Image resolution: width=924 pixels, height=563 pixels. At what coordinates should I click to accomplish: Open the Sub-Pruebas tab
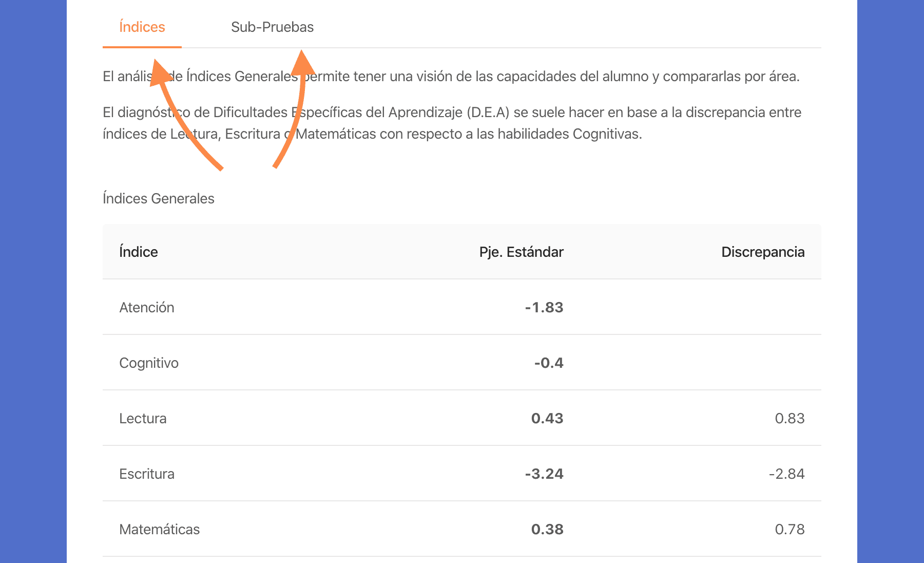[x=272, y=27]
